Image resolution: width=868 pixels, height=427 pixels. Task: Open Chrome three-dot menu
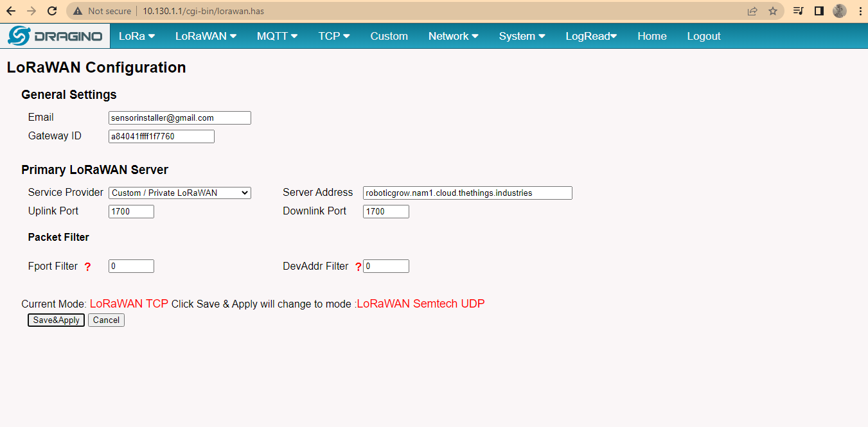[x=860, y=11]
